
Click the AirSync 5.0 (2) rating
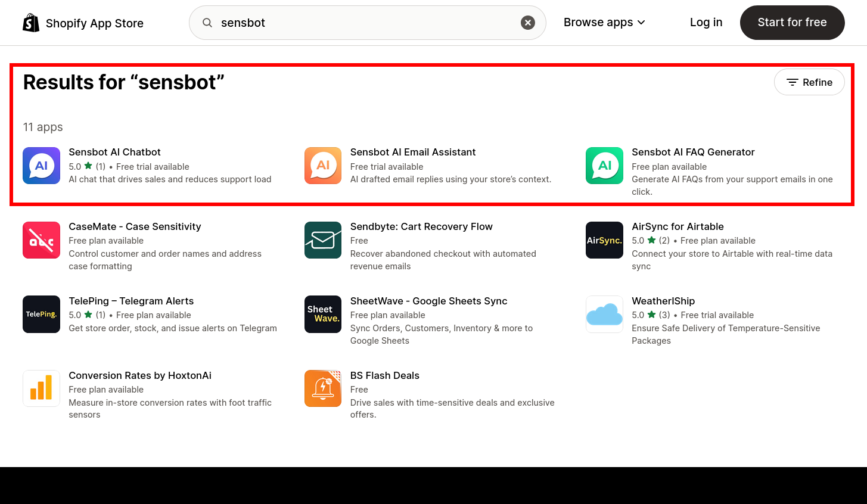pyautogui.click(x=651, y=241)
